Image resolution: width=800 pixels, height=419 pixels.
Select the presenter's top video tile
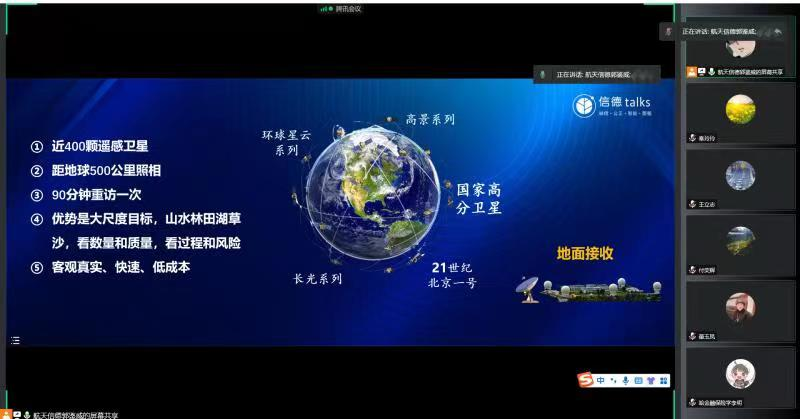click(x=740, y=45)
